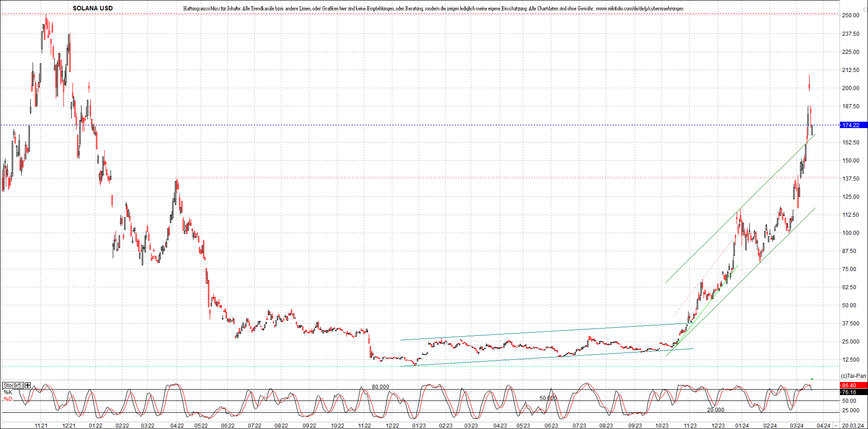Expand the Sto(9/5) indicator plus box
Screen dimensions: 868x429
tap(28, 386)
